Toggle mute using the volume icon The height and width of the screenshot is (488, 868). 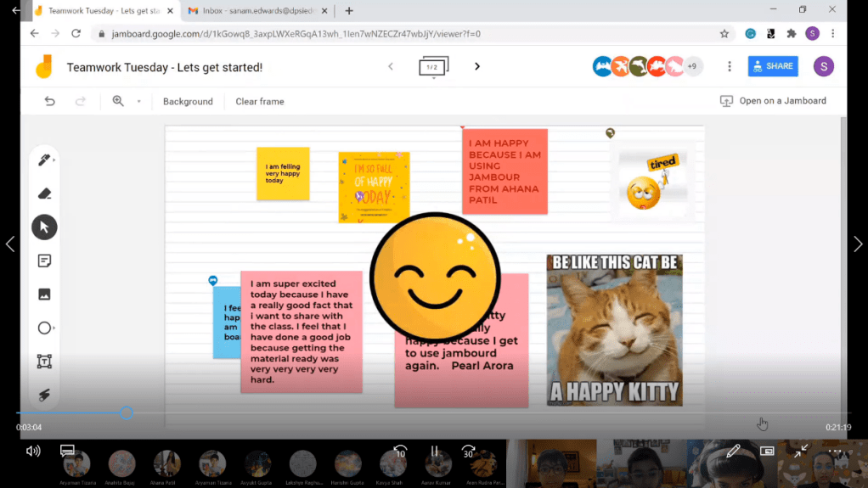click(33, 451)
